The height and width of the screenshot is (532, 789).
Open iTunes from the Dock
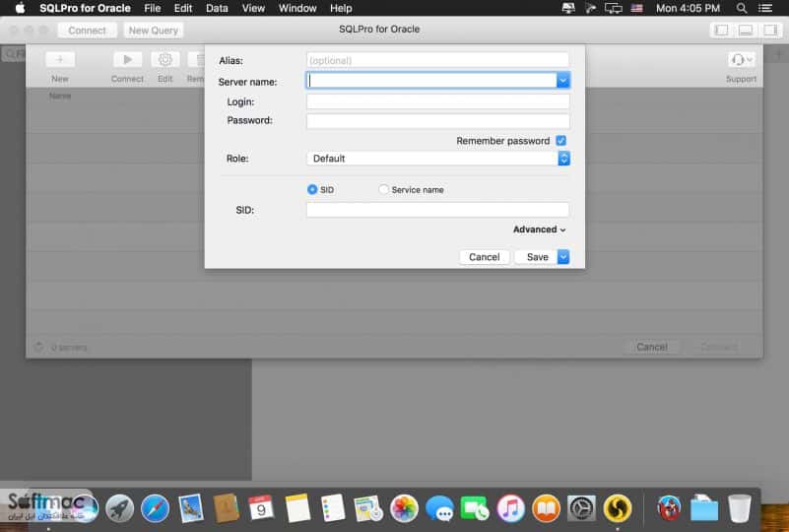[511, 508]
